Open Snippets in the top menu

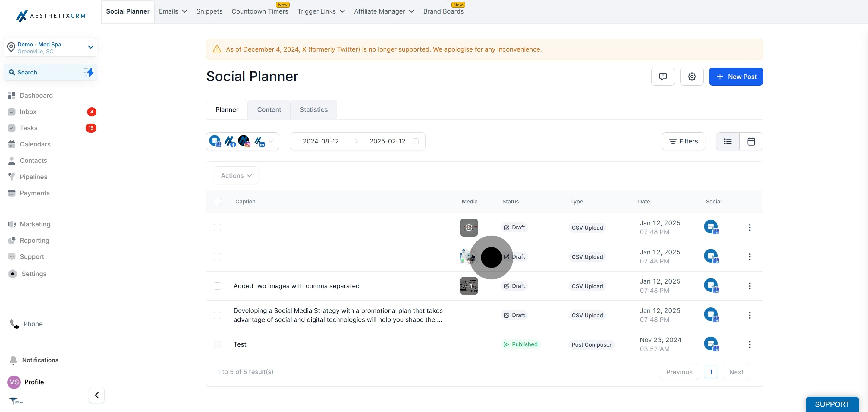[209, 11]
